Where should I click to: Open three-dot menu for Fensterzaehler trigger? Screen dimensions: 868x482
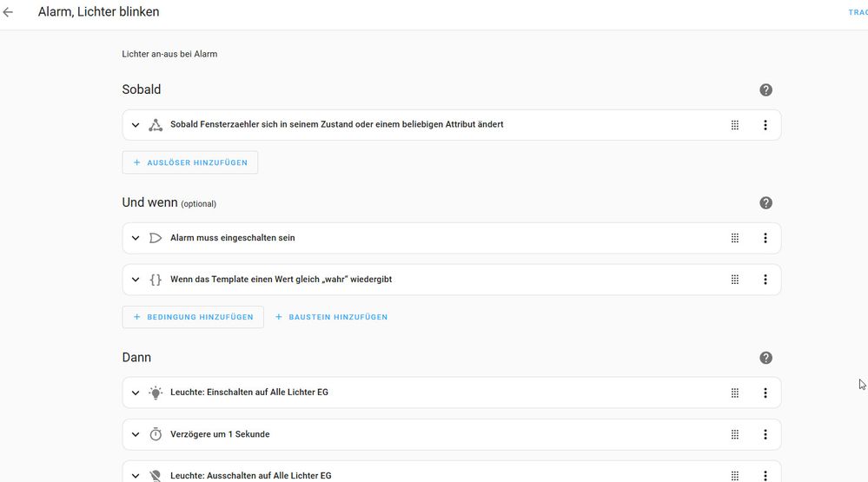[765, 125]
